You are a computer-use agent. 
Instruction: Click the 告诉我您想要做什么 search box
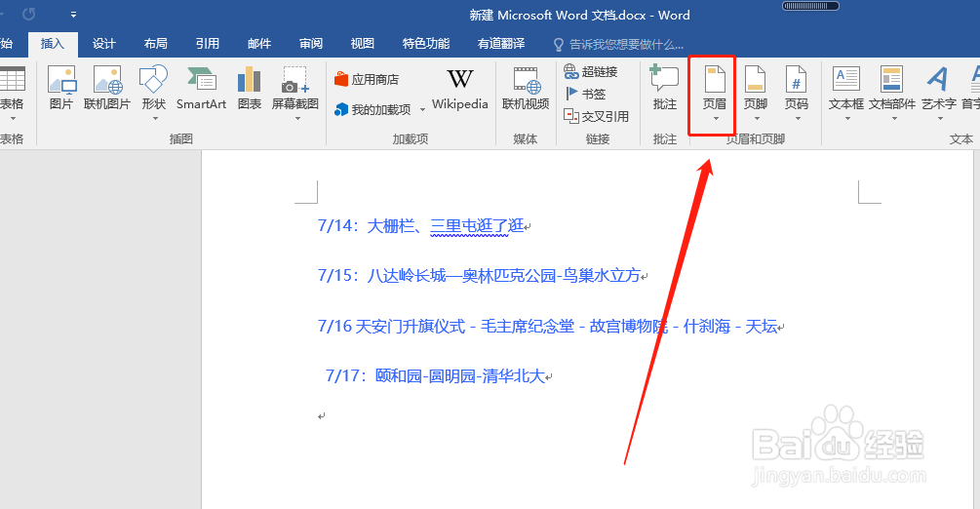[619, 45]
